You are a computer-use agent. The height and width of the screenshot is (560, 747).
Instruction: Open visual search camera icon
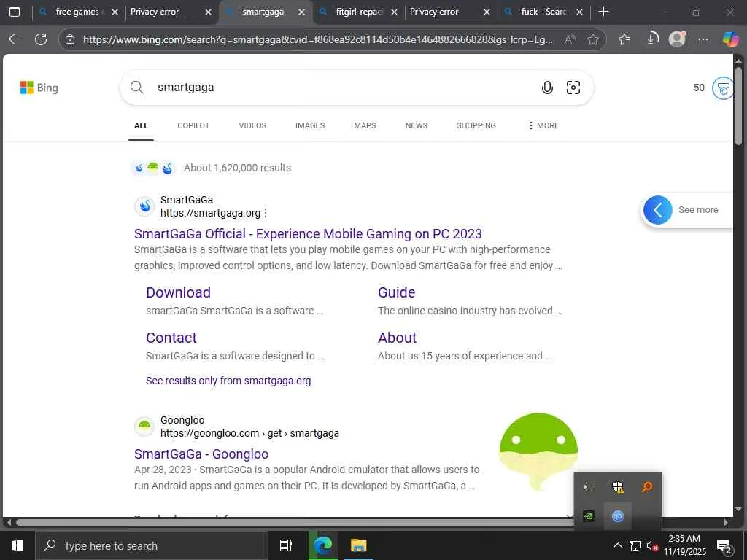coord(573,87)
